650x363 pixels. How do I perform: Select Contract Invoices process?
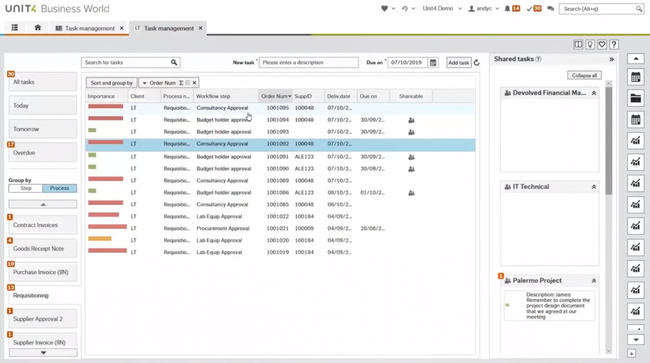pyautogui.click(x=42, y=225)
